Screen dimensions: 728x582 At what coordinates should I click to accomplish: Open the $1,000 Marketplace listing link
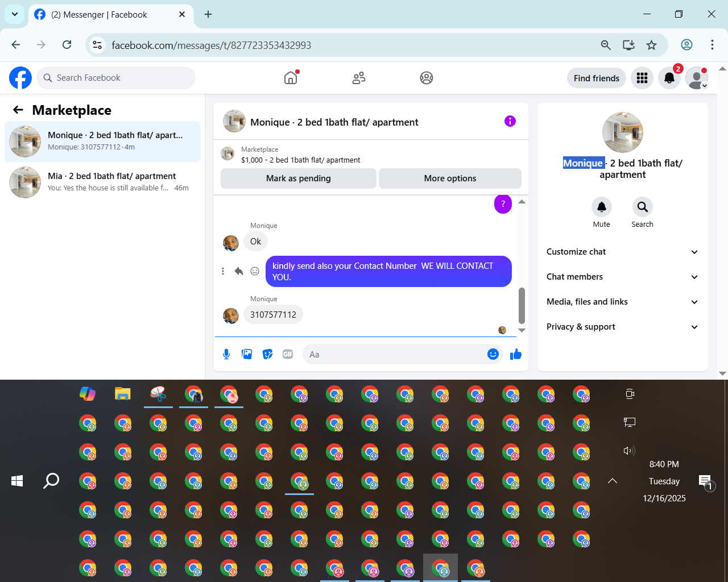[x=300, y=160]
